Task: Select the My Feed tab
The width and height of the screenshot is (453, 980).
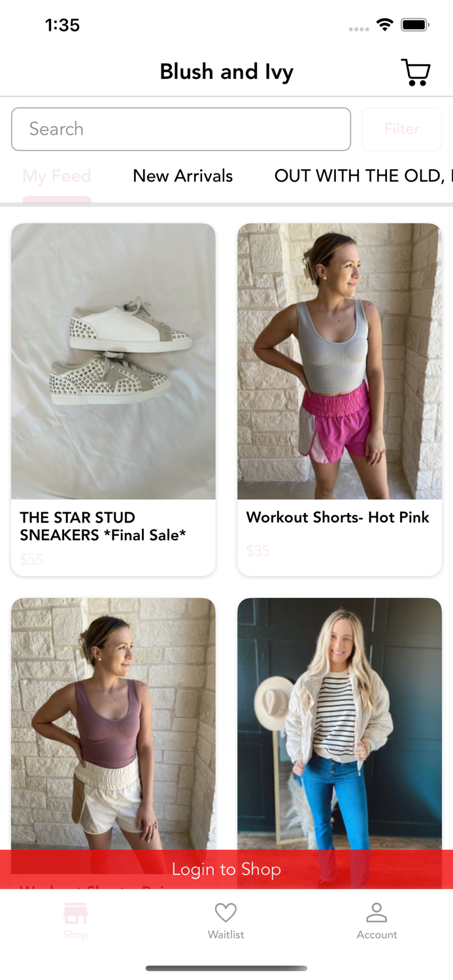Action: click(x=57, y=176)
